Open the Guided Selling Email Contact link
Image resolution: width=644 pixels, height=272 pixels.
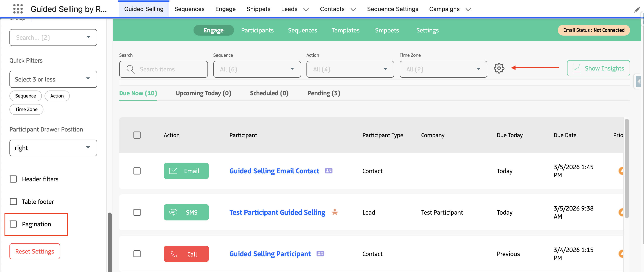tap(274, 171)
